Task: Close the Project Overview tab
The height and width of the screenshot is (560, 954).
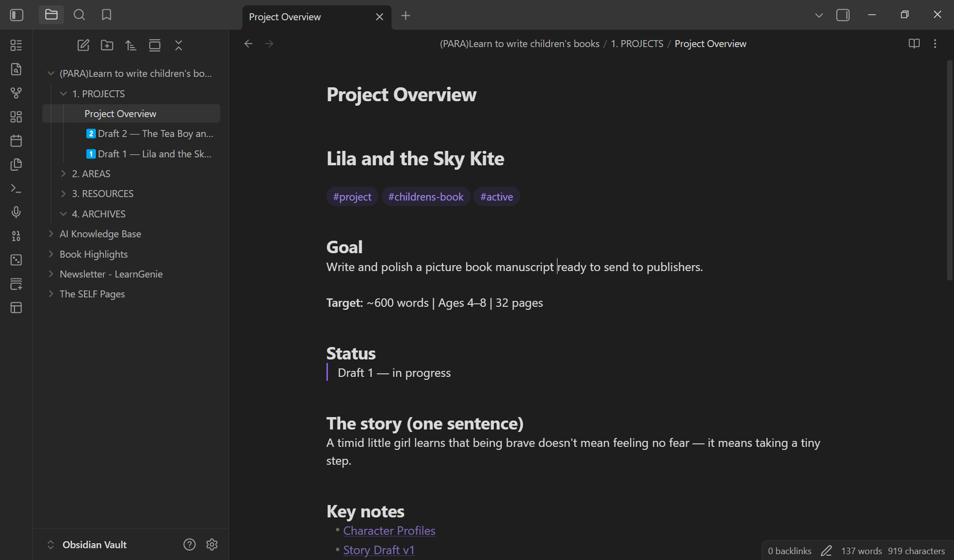Action: tap(379, 17)
